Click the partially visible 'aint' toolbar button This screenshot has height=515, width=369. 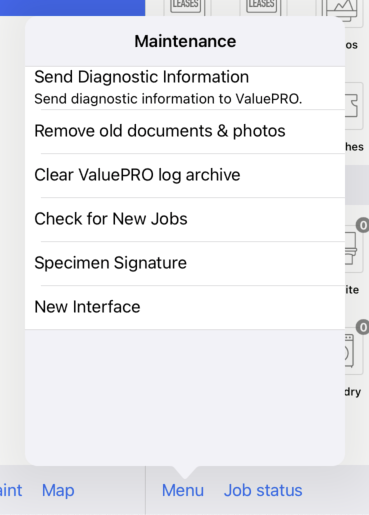(11, 490)
